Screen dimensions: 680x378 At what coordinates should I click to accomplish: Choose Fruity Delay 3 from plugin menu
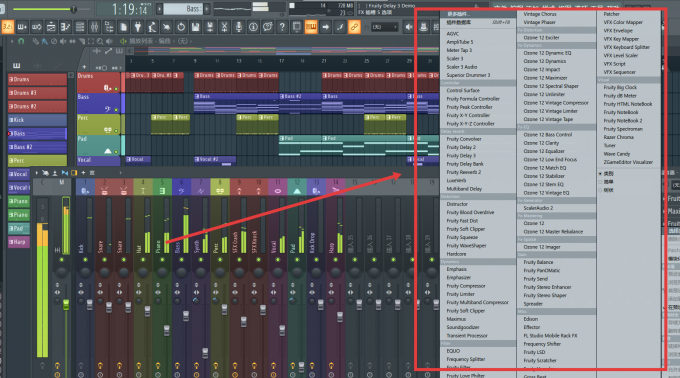461,156
